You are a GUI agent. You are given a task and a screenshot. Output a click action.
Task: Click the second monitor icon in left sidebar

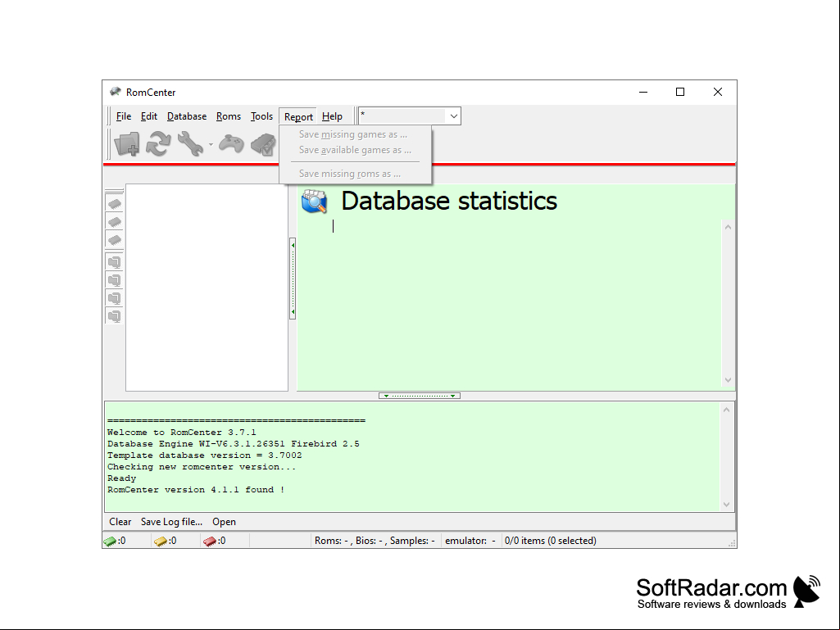(x=114, y=280)
